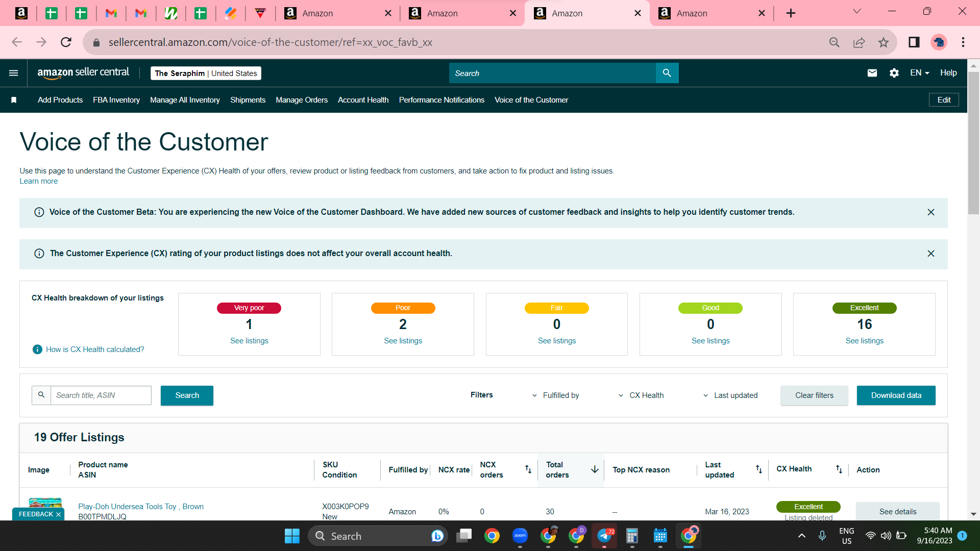Click the red Very poor rating badge

[x=249, y=308]
